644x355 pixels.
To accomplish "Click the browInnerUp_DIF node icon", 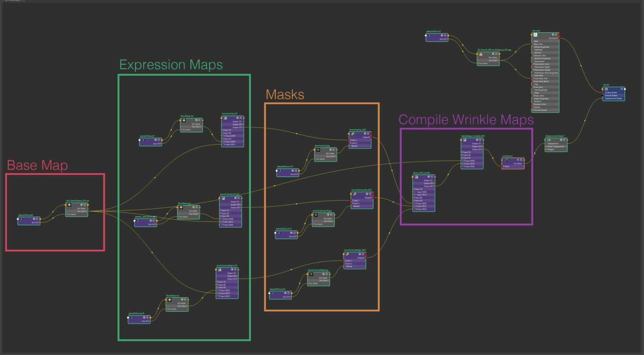I will tap(225, 118).
